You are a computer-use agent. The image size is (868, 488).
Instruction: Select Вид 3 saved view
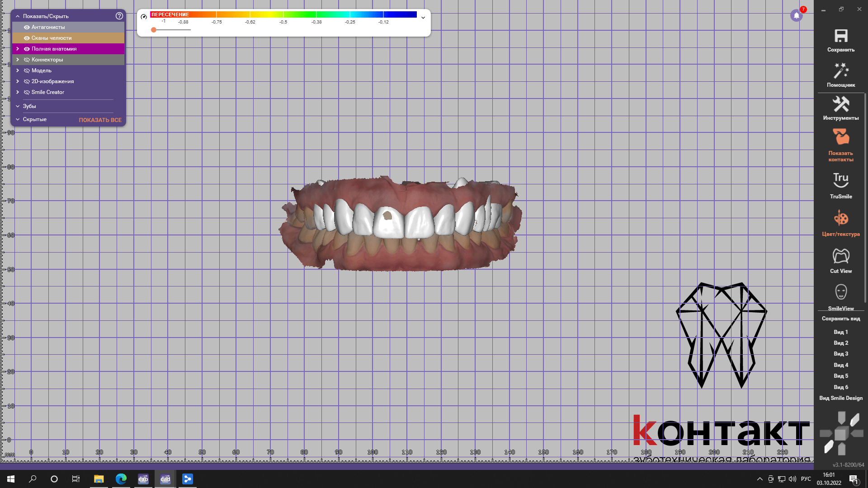click(x=841, y=354)
